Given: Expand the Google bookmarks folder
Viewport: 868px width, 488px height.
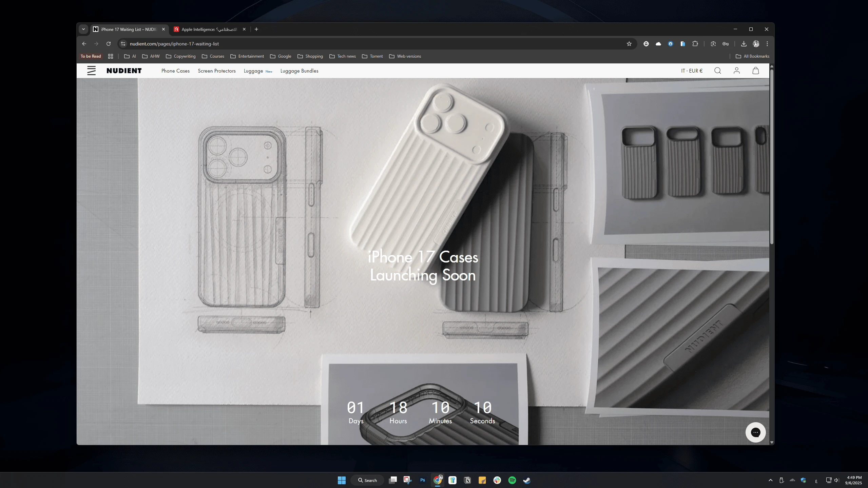Looking at the screenshot, I should [x=281, y=56].
